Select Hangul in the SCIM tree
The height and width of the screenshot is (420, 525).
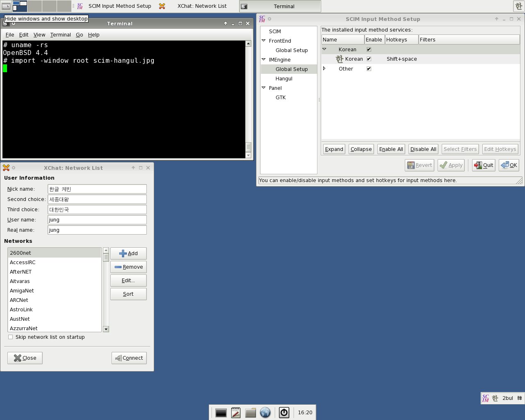point(284,79)
